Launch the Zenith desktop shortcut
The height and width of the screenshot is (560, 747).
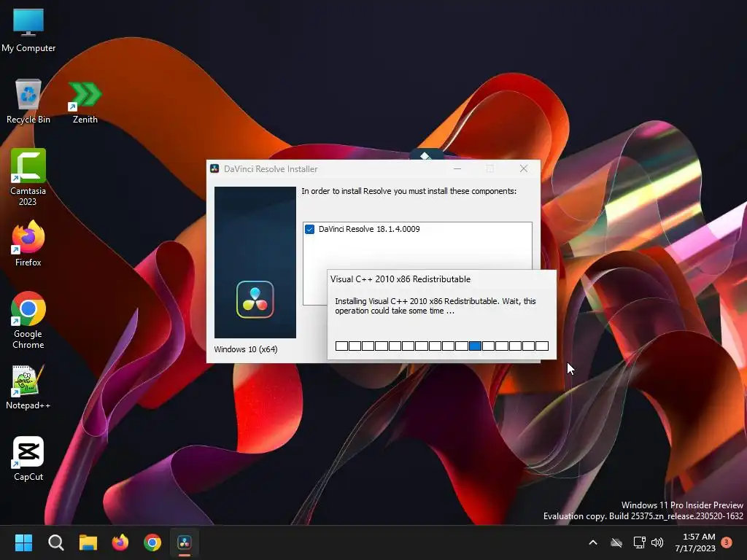click(x=85, y=101)
